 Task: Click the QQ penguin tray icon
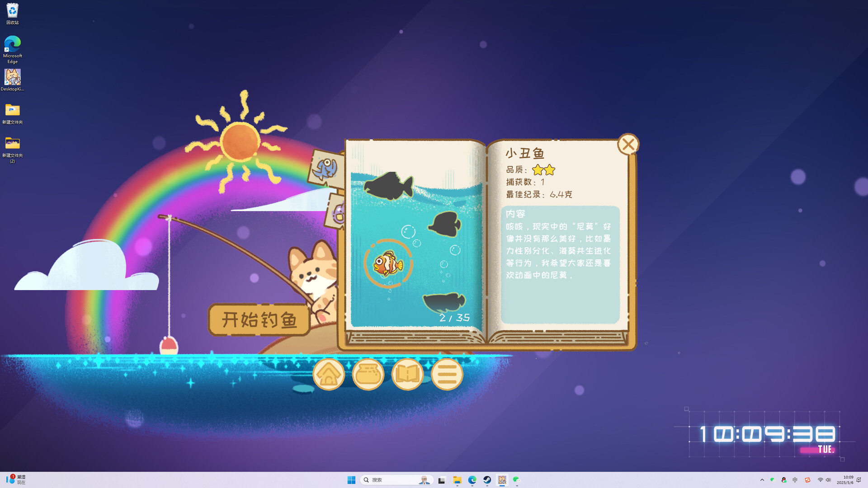tap(784, 480)
